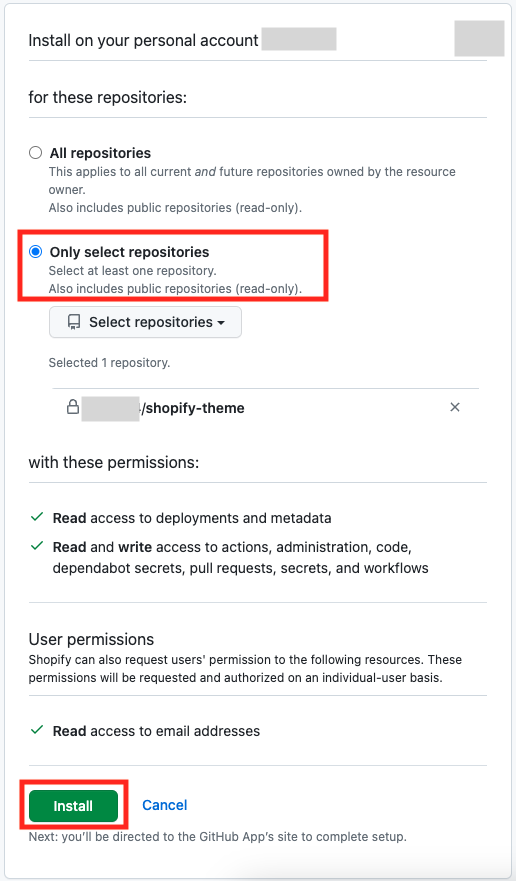Click the lock icon beside shopify-theme
Screen dimensions: 516x881
coord(73,407)
